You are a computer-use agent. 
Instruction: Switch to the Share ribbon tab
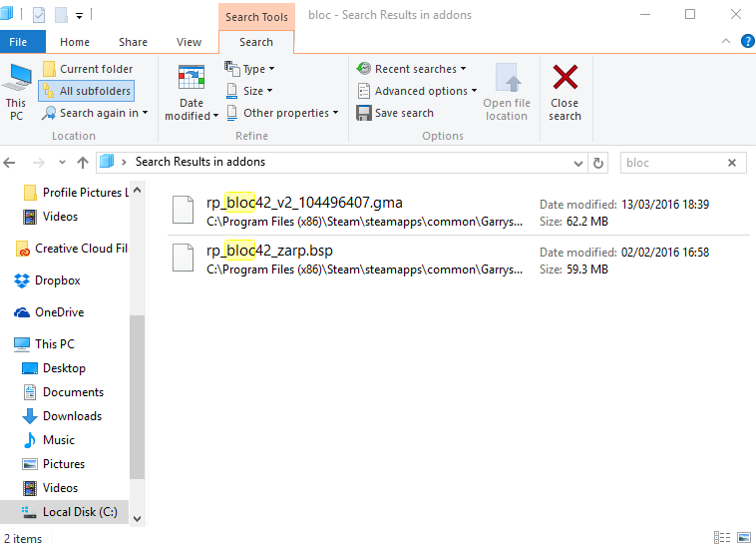pos(133,42)
